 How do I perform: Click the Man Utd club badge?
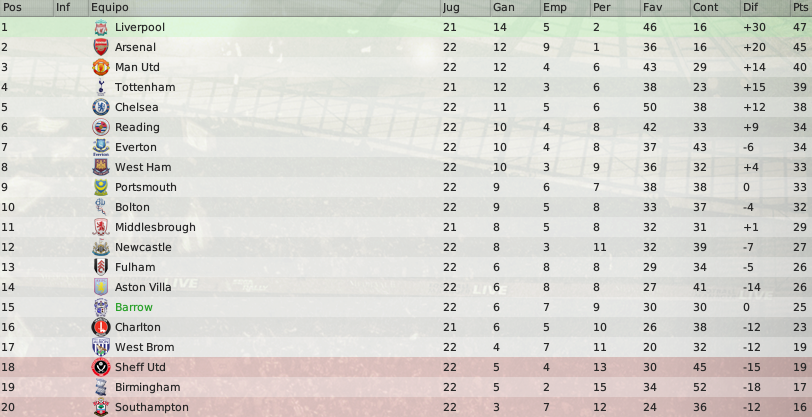[x=100, y=67]
